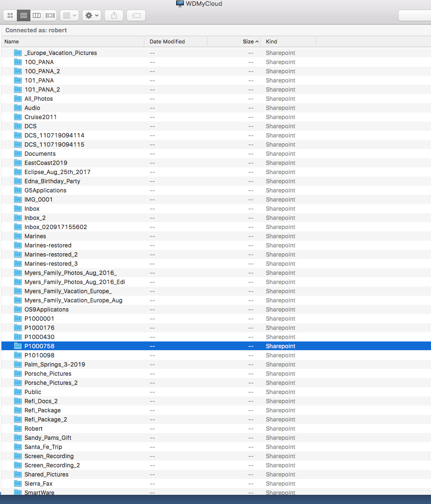Select the Cruise2011 share icon
This screenshot has height=504, width=431.
click(18, 117)
